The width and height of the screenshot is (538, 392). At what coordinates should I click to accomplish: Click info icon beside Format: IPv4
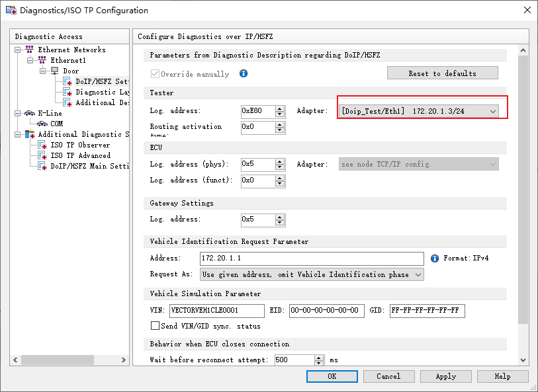[x=435, y=258]
